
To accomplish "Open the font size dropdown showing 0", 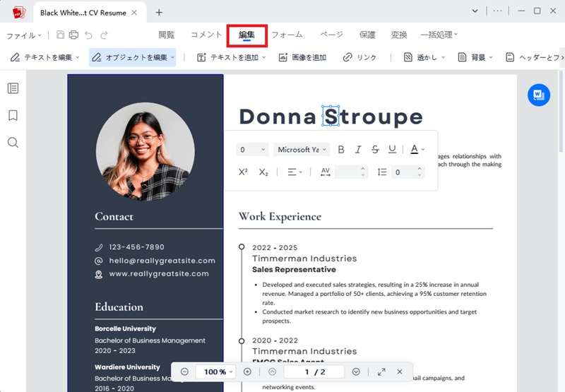I will [253, 150].
